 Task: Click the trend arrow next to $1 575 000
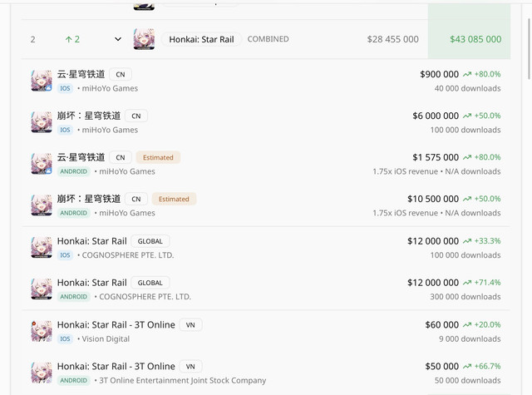click(467, 157)
